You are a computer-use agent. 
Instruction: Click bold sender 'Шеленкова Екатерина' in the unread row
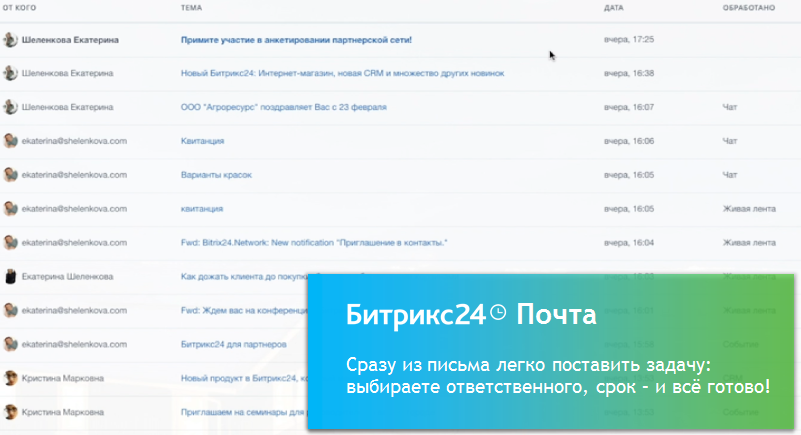pos(70,40)
